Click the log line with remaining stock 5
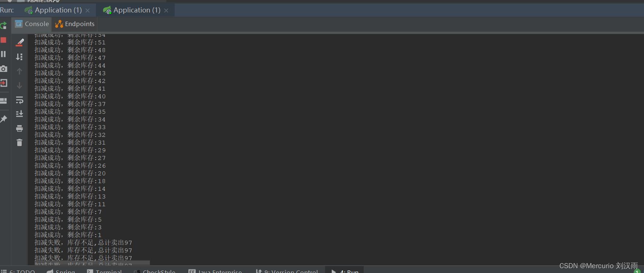Viewport: 644px width, 273px height. [68, 220]
